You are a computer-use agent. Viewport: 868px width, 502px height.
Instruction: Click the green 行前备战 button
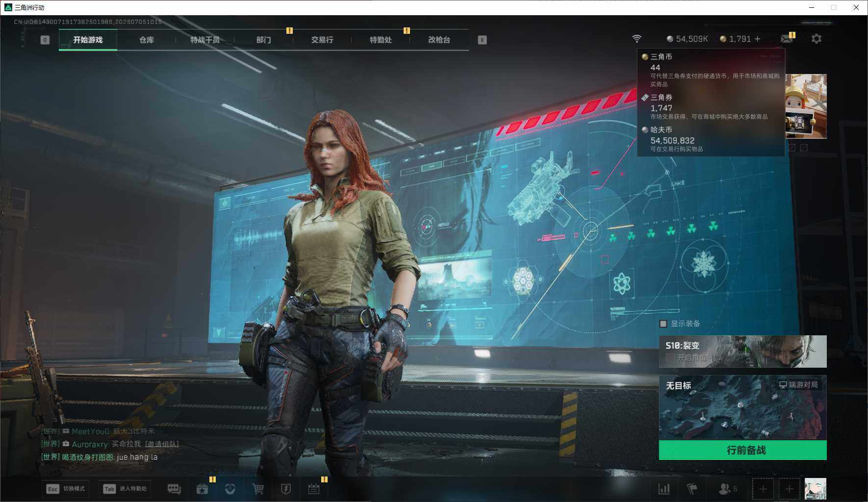tap(742, 450)
